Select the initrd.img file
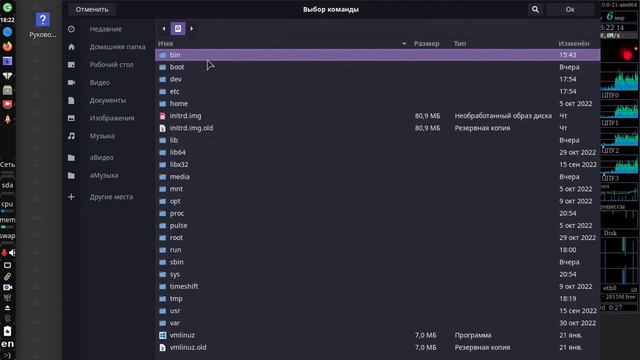 coord(378,116)
